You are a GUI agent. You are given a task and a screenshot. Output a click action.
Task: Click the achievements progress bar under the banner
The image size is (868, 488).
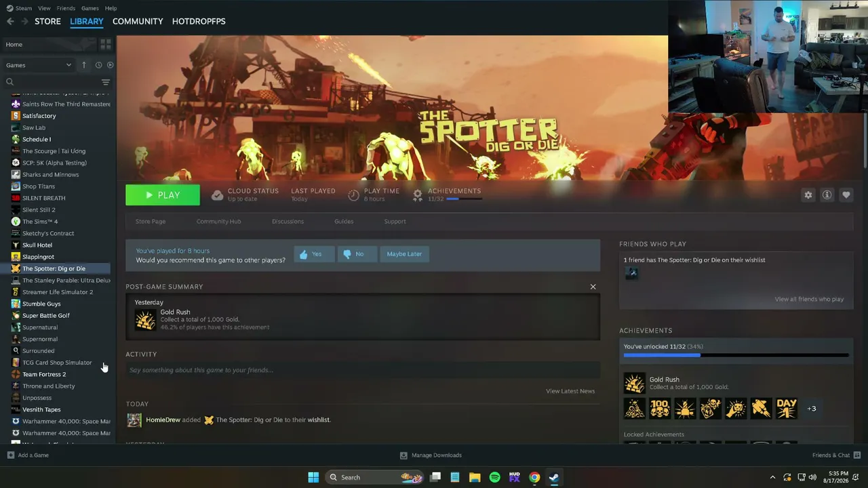pos(464,199)
